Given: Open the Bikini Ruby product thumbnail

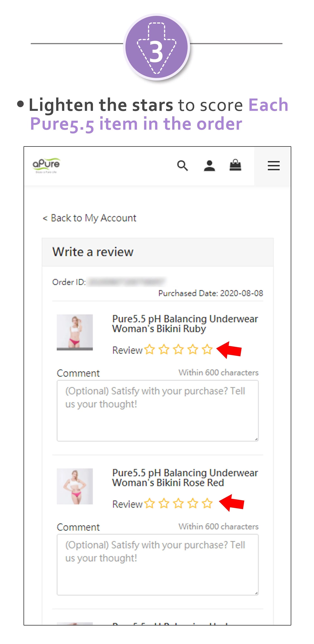Looking at the screenshot, I should 75,332.
